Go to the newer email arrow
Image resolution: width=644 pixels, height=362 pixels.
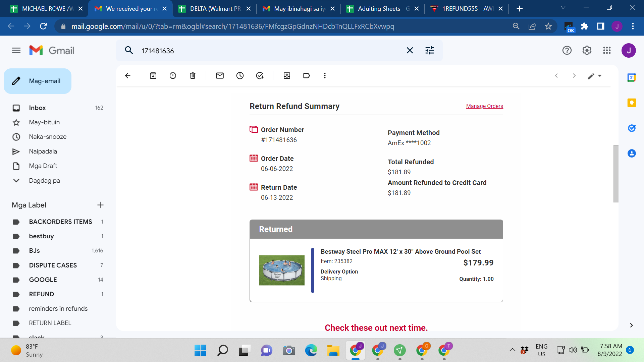556,76
